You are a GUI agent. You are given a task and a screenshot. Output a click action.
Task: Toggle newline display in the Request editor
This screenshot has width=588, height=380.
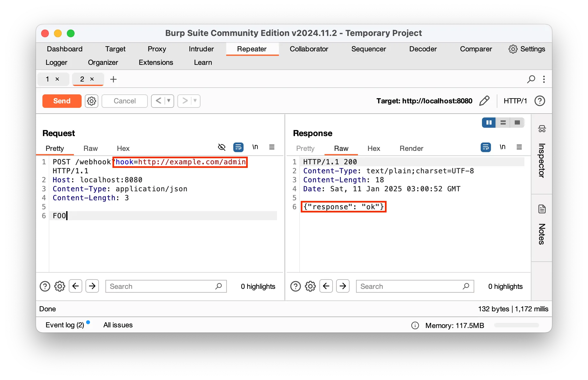[255, 147]
